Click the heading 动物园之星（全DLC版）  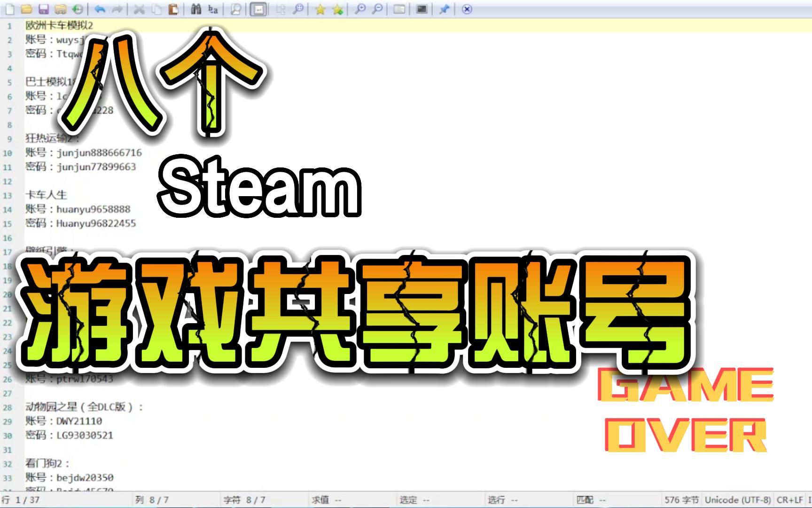click(x=85, y=407)
